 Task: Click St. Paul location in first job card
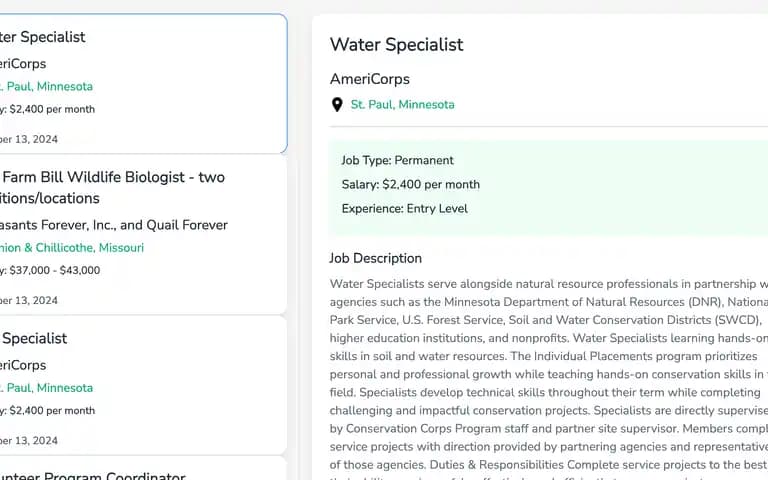pos(47,86)
